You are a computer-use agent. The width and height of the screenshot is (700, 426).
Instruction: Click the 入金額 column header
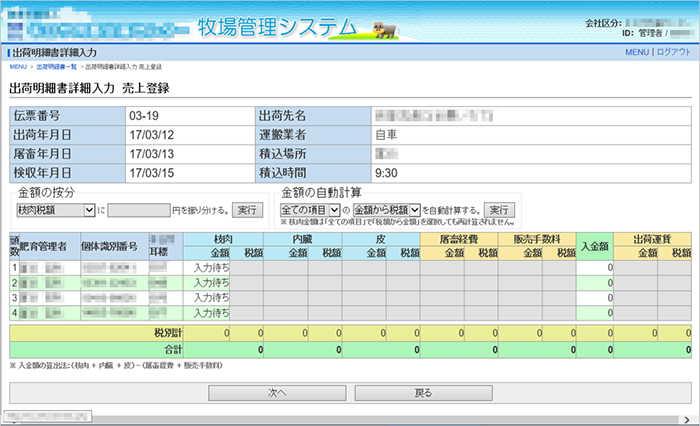595,246
